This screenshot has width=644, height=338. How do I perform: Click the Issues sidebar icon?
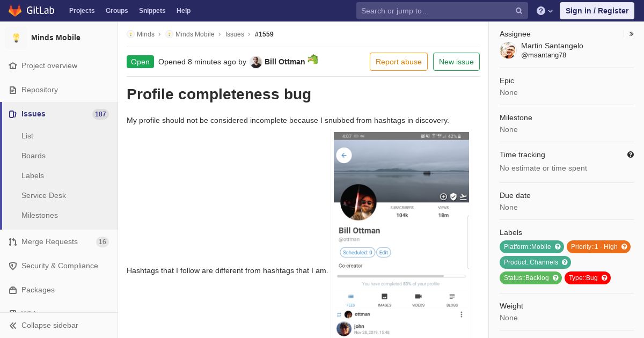point(13,114)
